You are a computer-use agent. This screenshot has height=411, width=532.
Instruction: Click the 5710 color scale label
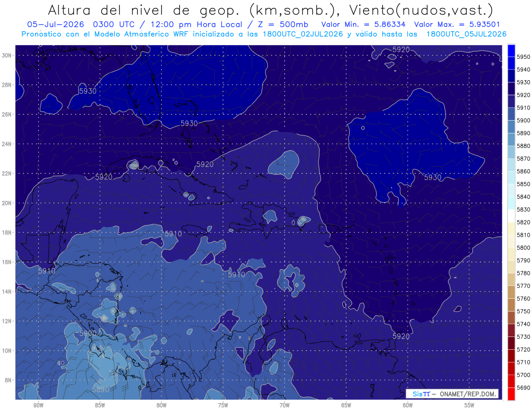pyautogui.click(x=524, y=362)
